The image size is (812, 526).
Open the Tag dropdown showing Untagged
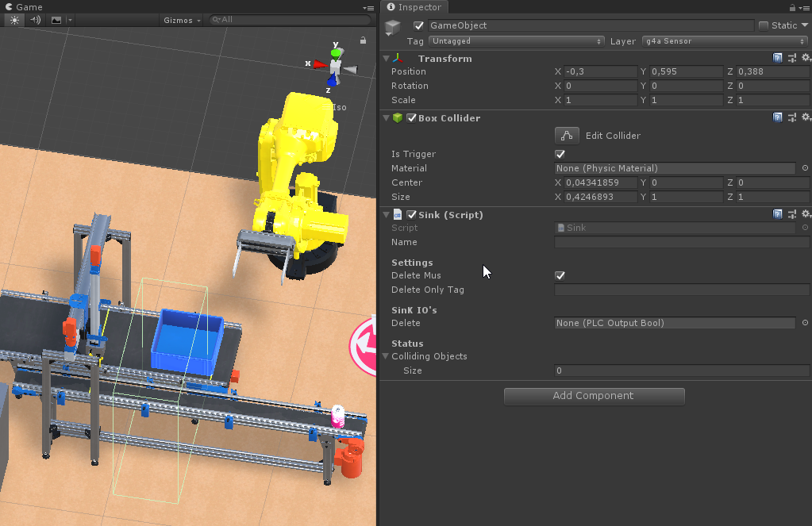(x=517, y=41)
